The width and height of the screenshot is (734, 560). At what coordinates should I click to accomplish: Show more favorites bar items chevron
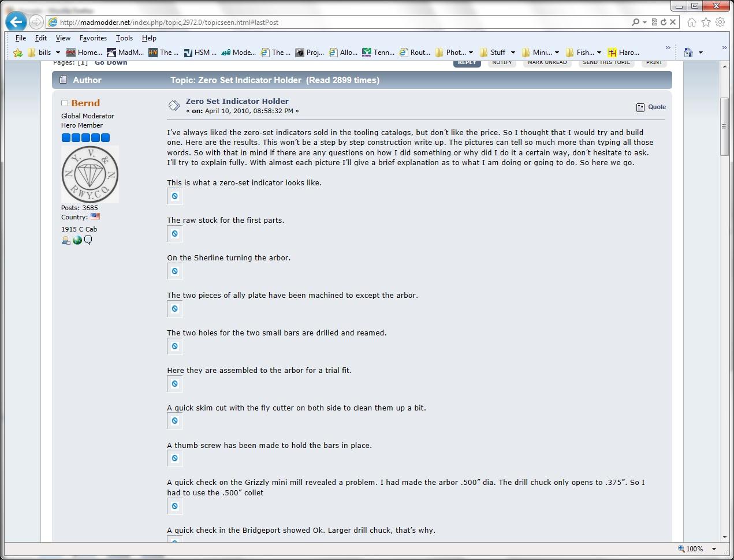click(668, 48)
